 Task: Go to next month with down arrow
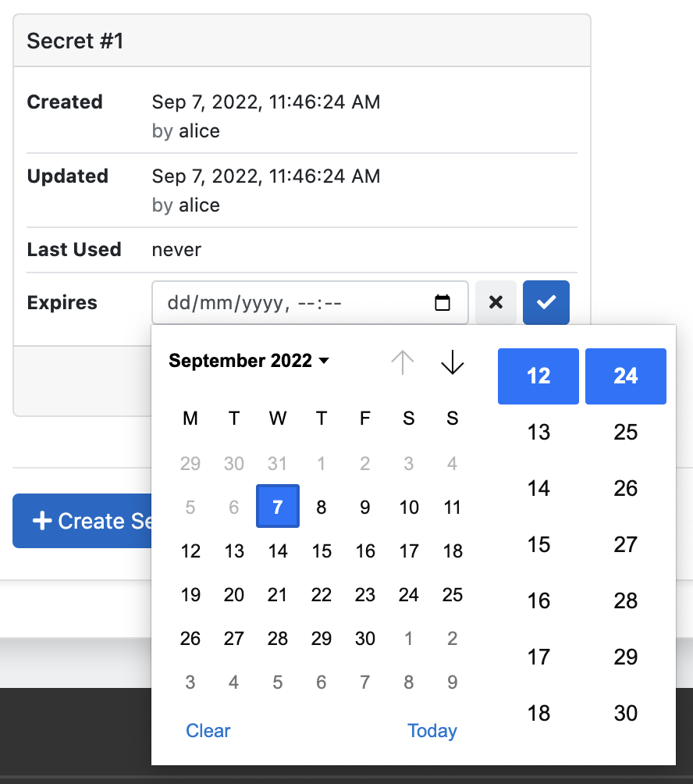tap(453, 362)
